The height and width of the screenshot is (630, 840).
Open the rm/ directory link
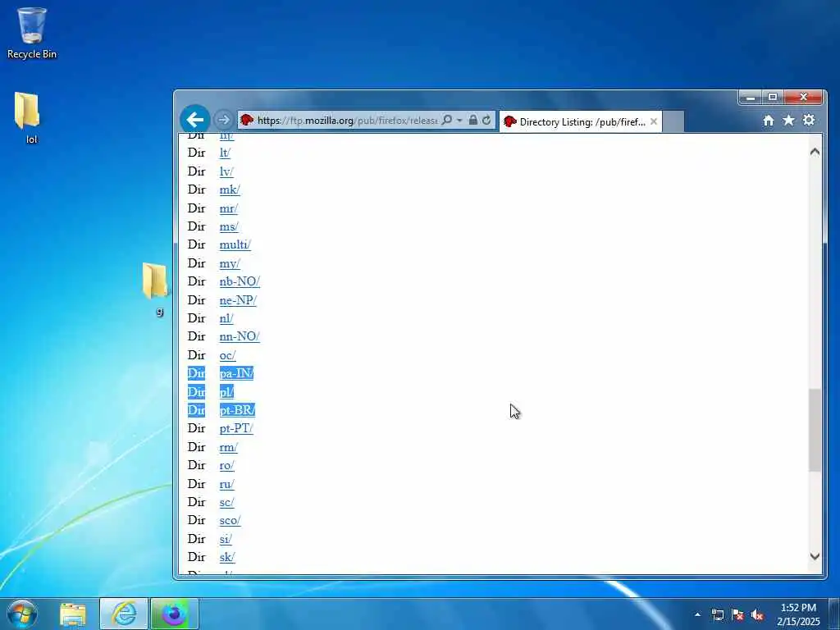[x=228, y=447]
